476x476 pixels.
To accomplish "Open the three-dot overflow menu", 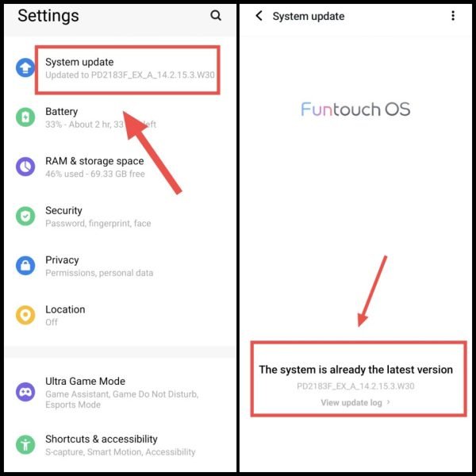I will pyautogui.click(x=453, y=16).
